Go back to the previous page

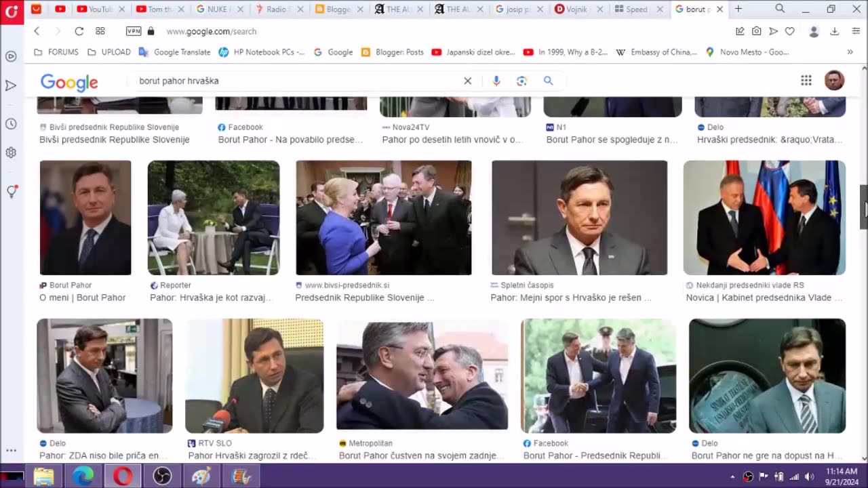click(37, 31)
